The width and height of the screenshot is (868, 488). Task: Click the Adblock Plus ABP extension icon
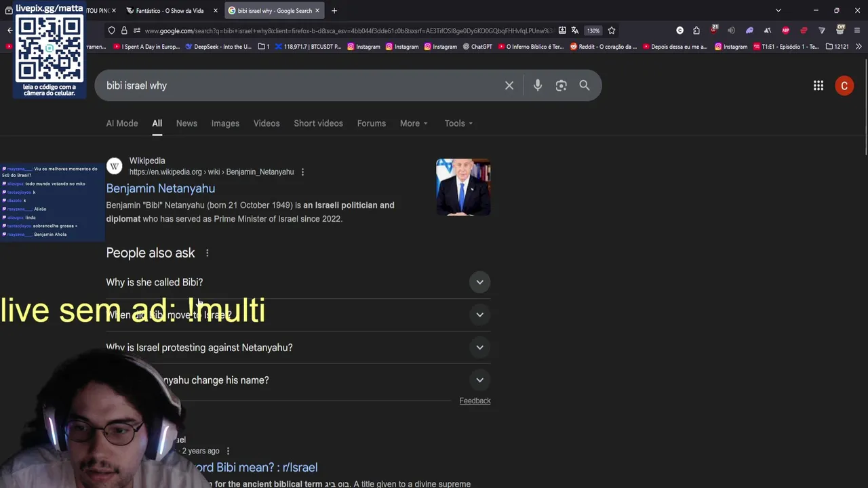(785, 30)
